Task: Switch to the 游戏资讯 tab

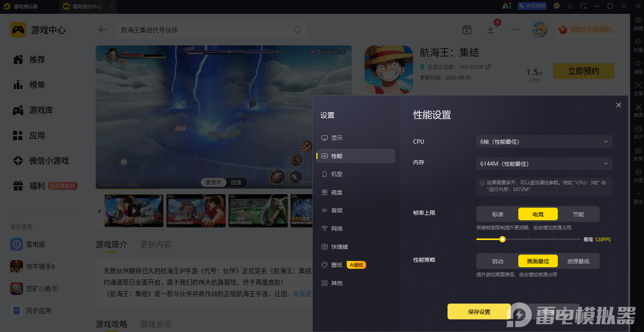Action: tap(156, 324)
